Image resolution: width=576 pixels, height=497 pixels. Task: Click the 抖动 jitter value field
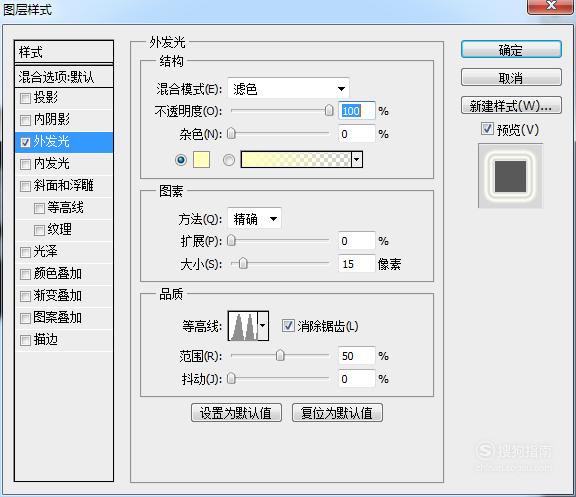coord(357,379)
